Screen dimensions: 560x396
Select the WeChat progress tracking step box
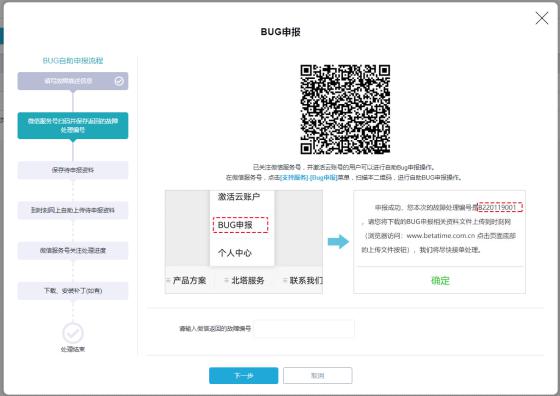tap(73, 250)
